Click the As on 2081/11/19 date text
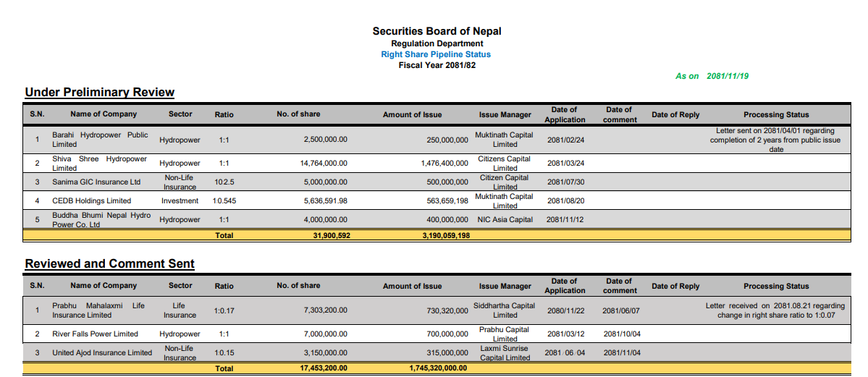 (x=712, y=76)
